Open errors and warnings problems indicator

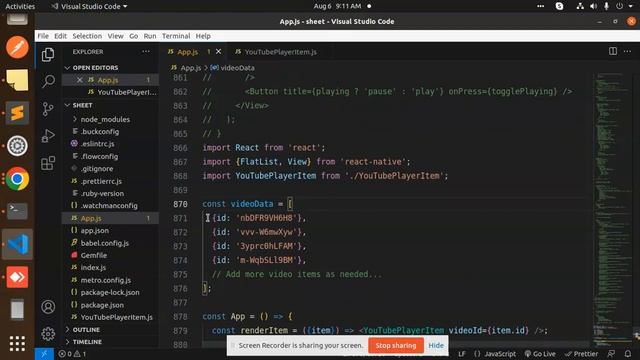(72, 354)
